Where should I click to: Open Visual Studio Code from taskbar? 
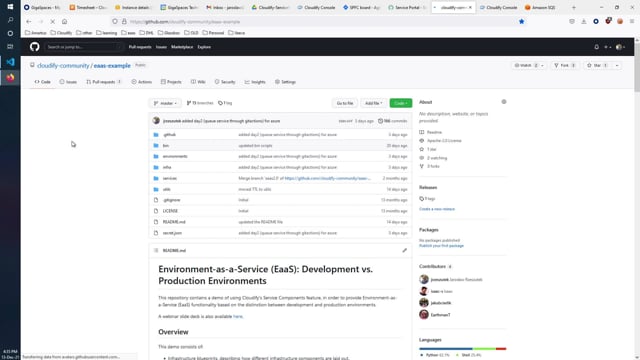pos(10,62)
